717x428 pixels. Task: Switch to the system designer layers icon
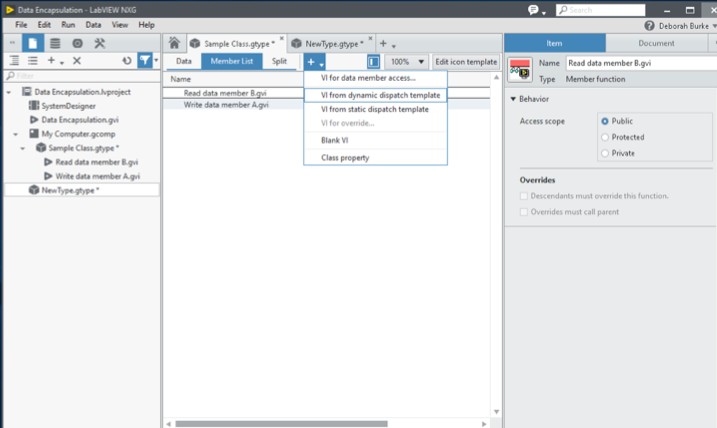pos(55,43)
